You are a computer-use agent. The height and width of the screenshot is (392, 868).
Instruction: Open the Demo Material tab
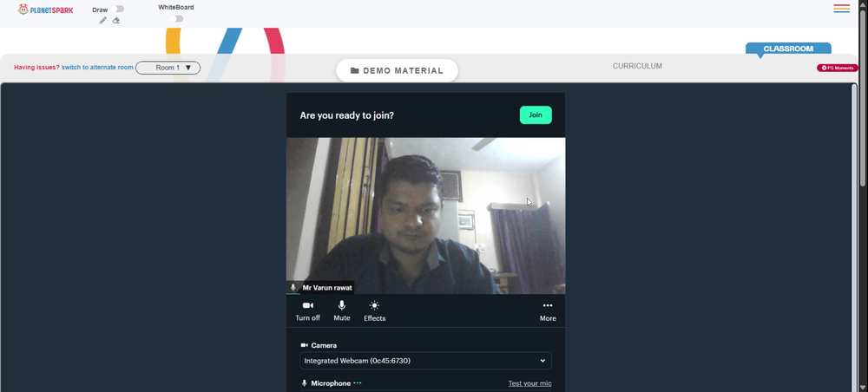coord(397,71)
